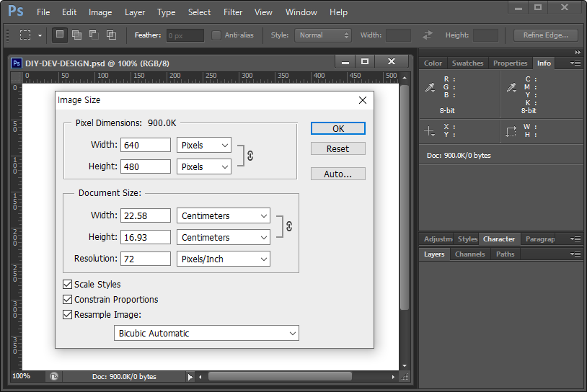Collapse panels with double-arrow icon
Viewport: 587px width, 392px height.
pyautogui.click(x=578, y=53)
